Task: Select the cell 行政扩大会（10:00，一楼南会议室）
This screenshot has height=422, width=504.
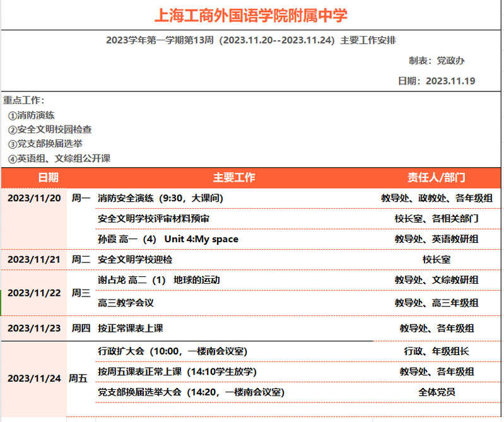Action: click(173, 351)
